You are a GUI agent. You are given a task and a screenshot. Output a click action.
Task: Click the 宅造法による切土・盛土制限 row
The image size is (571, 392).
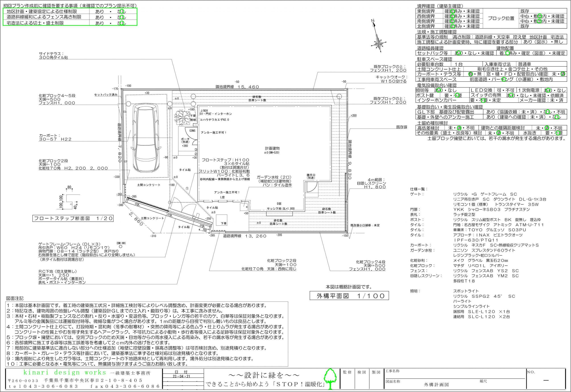(70, 23)
